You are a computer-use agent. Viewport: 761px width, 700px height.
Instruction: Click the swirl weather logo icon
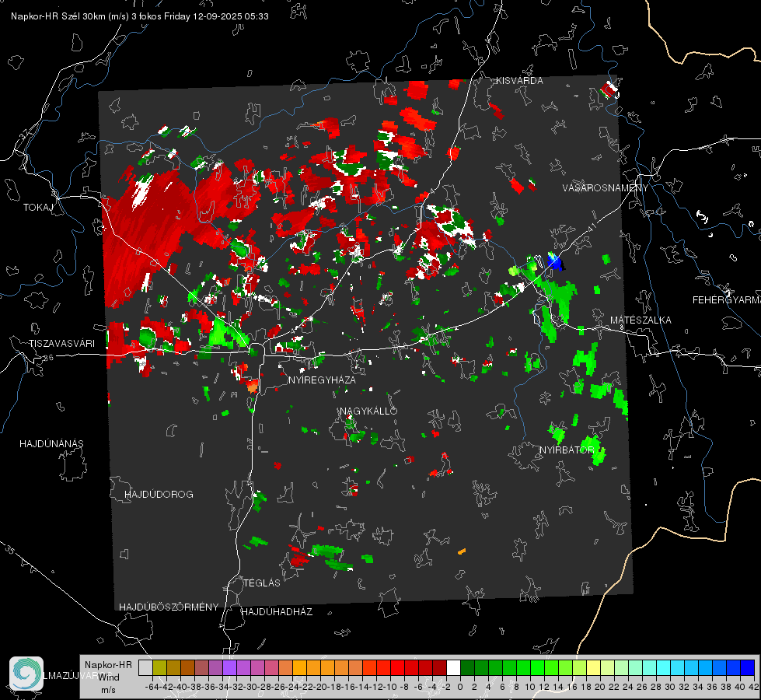click(26, 674)
